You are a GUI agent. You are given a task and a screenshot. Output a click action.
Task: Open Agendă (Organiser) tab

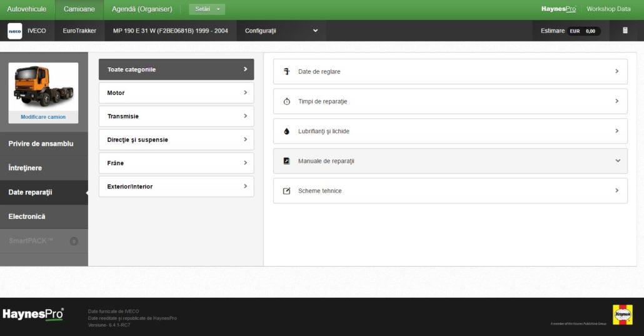coord(142,9)
